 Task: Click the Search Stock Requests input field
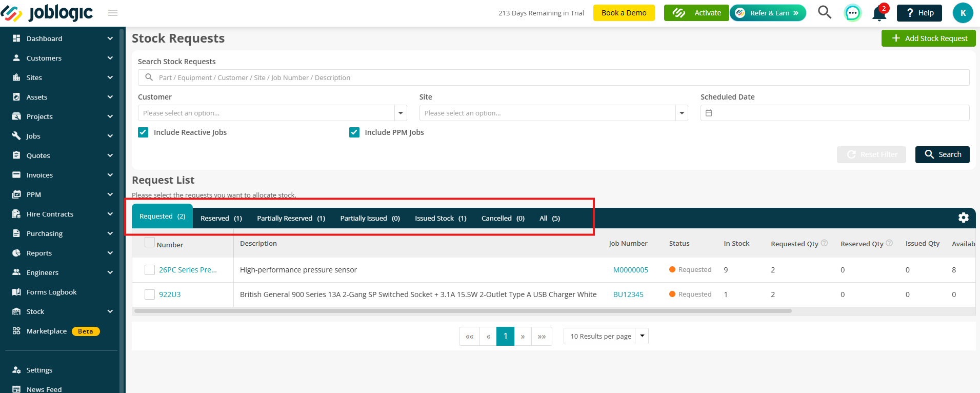pos(553,77)
